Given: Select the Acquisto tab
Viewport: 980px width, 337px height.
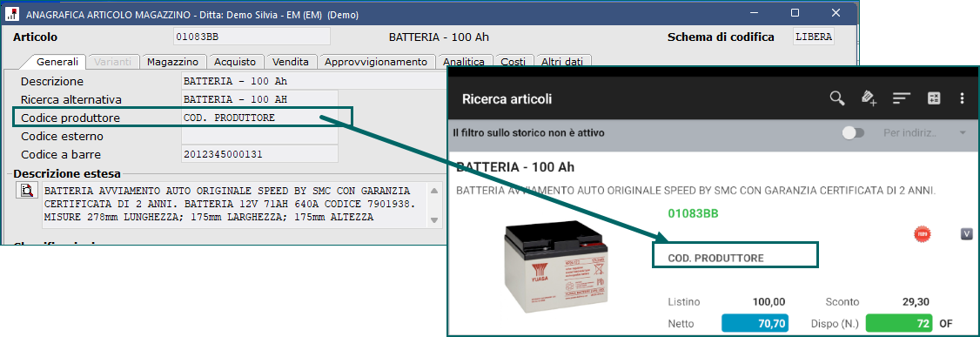Looking at the screenshot, I should click(x=235, y=61).
